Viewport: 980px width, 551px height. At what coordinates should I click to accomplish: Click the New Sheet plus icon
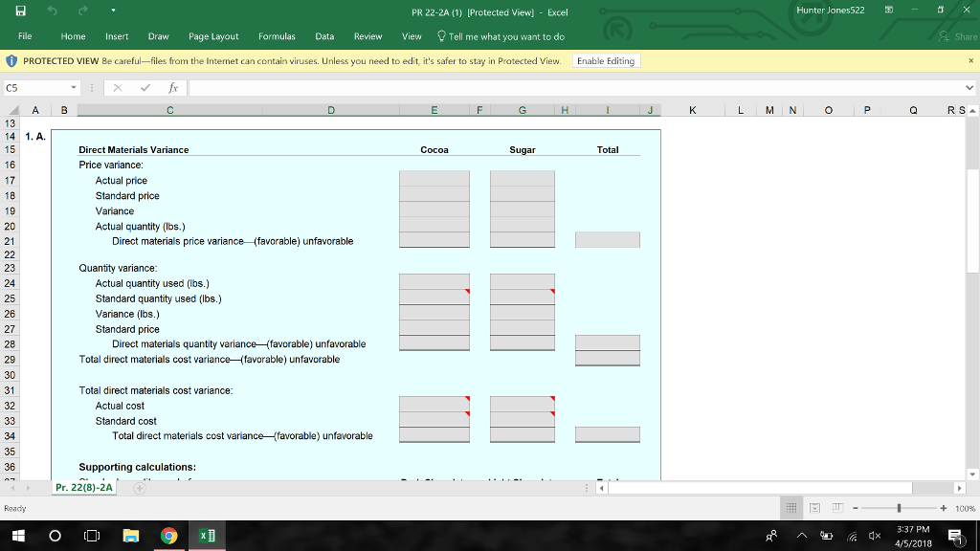(140, 488)
